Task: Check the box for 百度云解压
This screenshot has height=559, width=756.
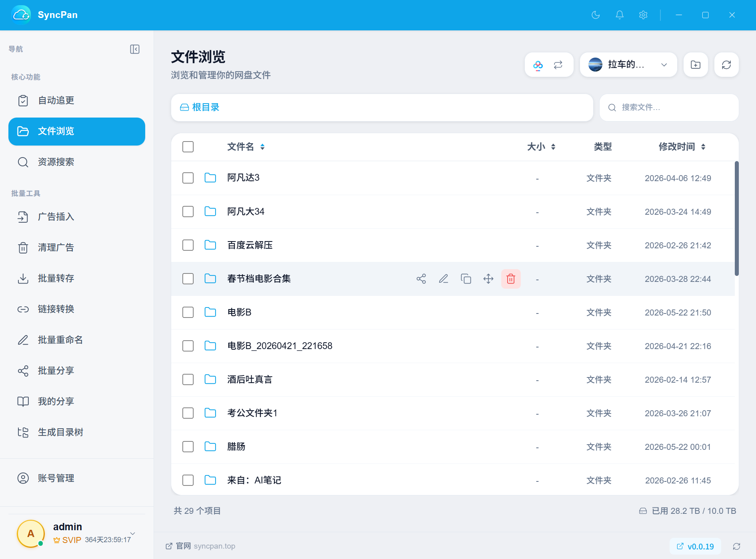Action: tap(188, 245)
